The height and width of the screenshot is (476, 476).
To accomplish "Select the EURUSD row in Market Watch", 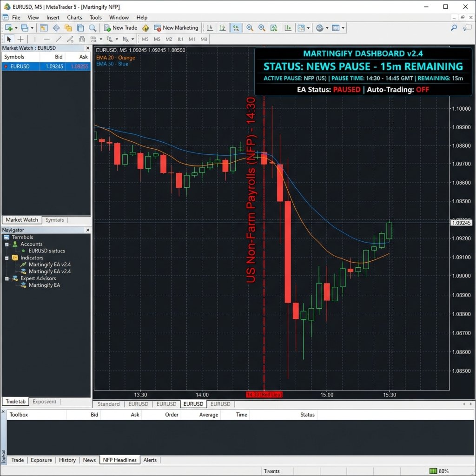I will pyautogui.click(x=46, y=66).
